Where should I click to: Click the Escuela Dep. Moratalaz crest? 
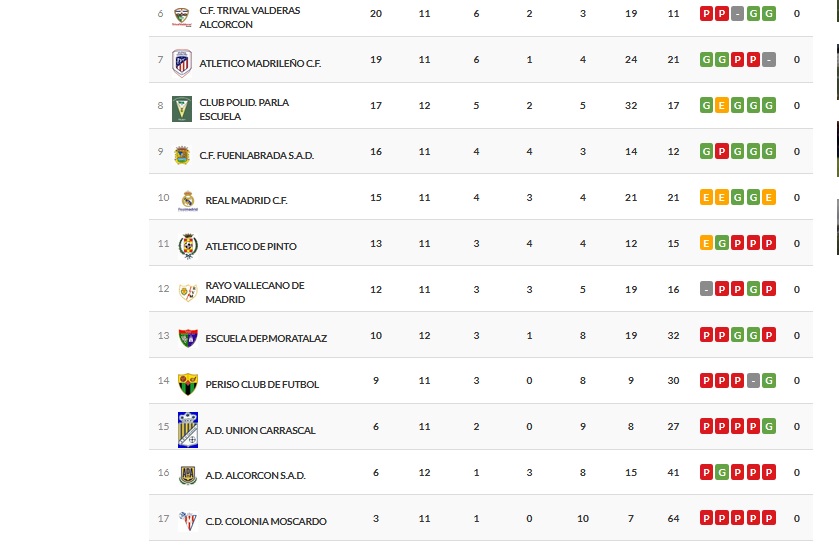coord(187,338)
